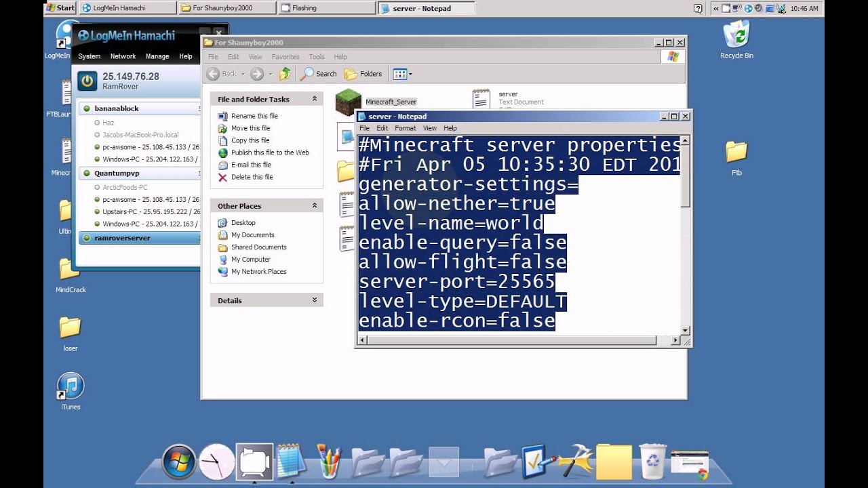
Task: Switch to Flashing taskbar button
Action: [x=326, y=8]
